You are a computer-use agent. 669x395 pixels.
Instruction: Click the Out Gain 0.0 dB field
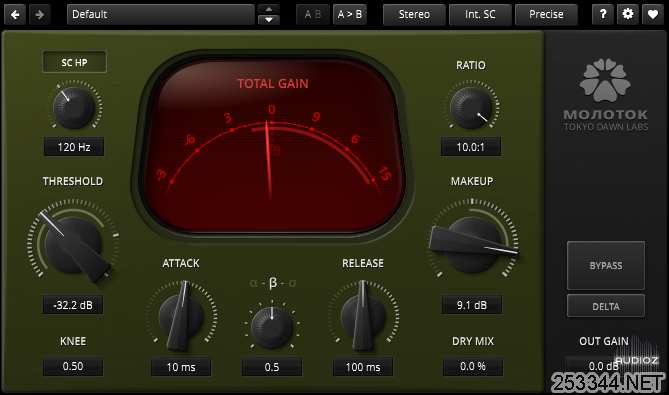pyautogui.click(x=602, y=366)
